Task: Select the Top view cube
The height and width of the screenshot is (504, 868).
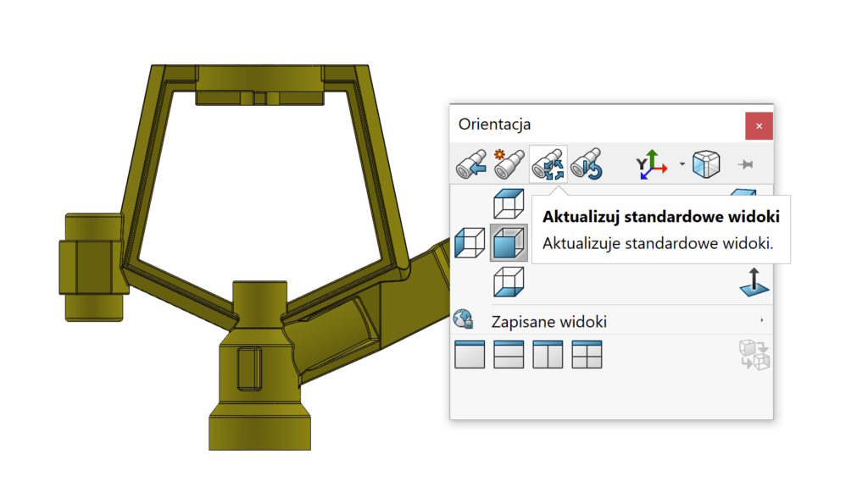Action: tap(509, 204)
